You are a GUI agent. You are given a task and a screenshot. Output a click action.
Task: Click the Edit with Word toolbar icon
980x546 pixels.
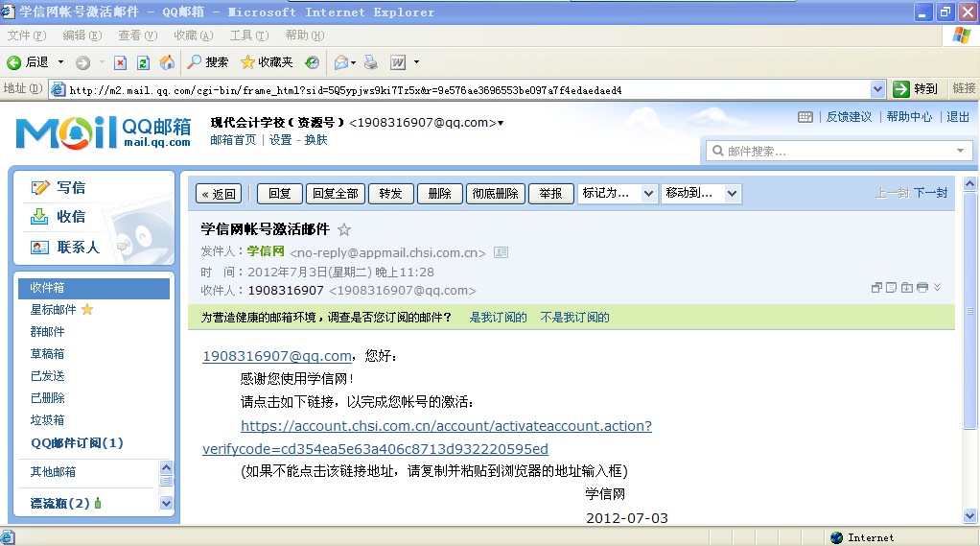point(398,62)
